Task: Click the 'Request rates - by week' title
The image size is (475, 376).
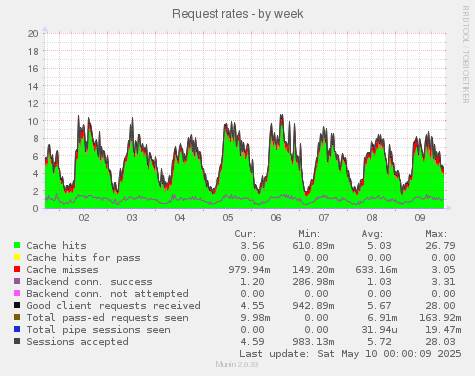Action: 238,14
